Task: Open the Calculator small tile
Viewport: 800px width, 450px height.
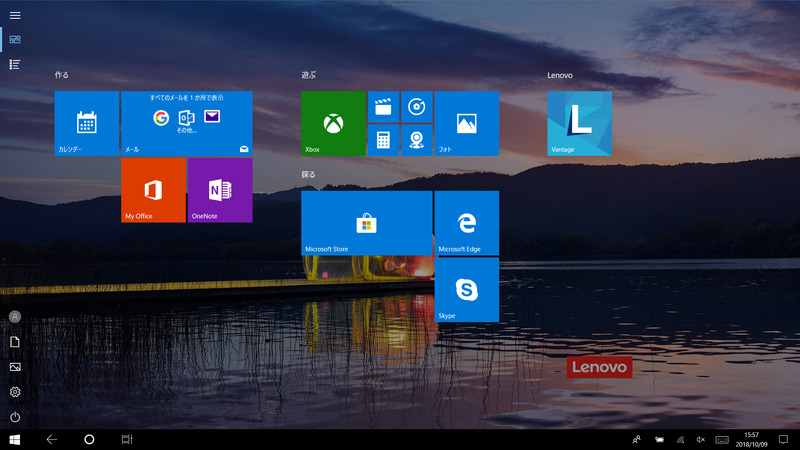Action: tap(383, 140)
